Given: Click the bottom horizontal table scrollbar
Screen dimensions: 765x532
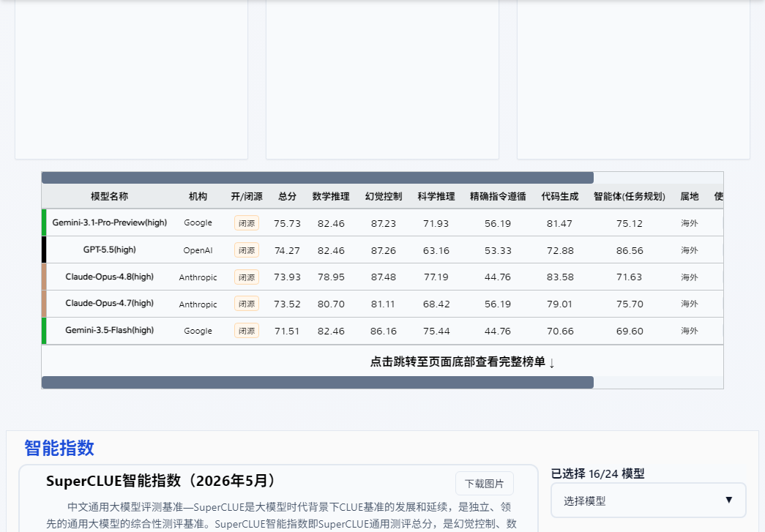Looking at the screenshot, I should (318, 382).
